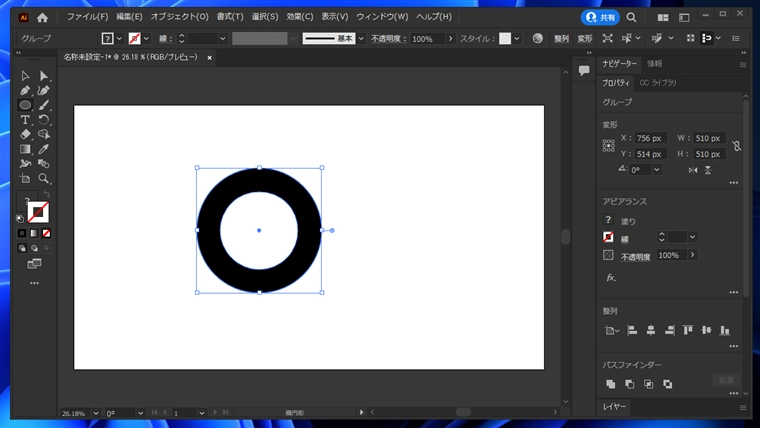Set paint type to None

pos(47,234)
